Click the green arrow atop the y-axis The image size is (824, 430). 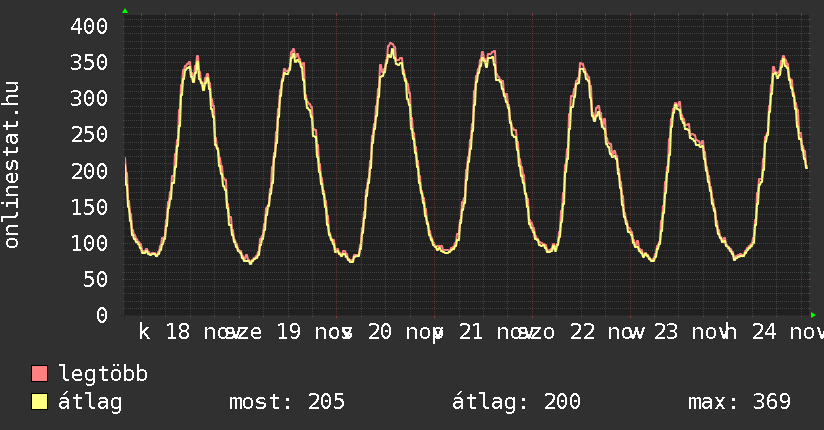click(125, 11)
